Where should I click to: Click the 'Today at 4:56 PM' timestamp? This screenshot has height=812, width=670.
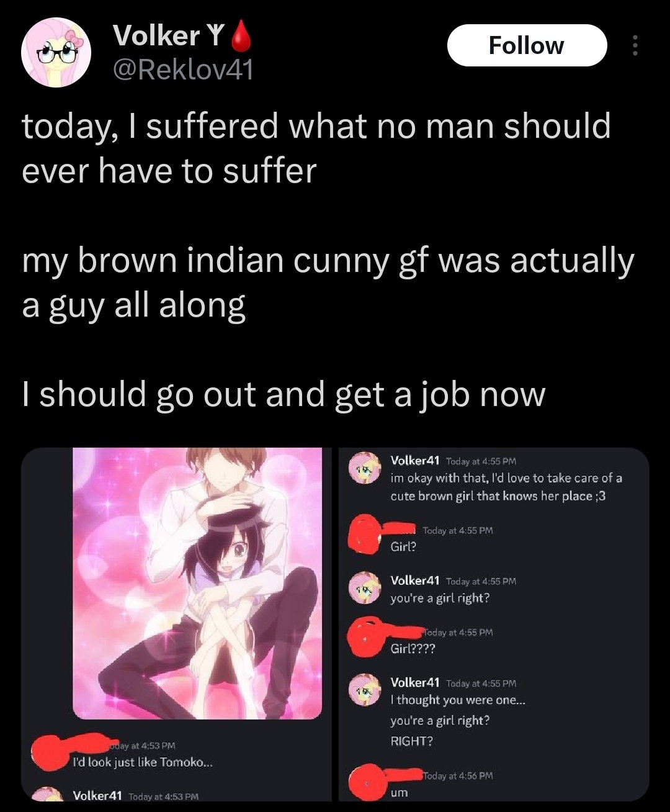tap(458, 775)
